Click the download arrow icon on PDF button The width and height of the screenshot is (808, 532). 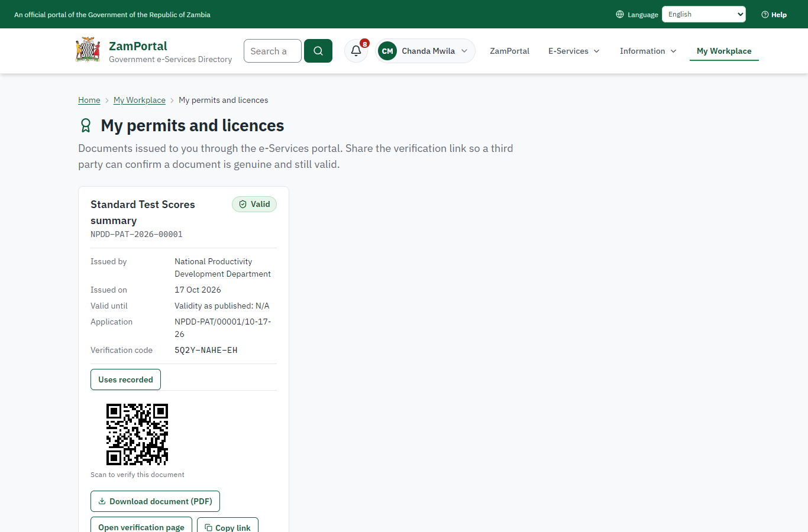(102, 501)
